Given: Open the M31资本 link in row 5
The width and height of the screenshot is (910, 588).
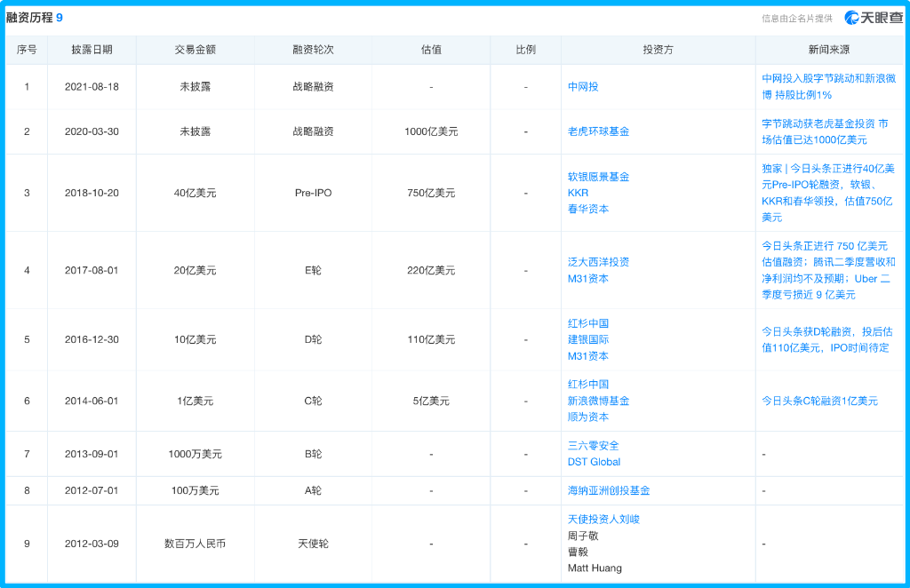Looking at the screenshot, I should coord(589,355).
